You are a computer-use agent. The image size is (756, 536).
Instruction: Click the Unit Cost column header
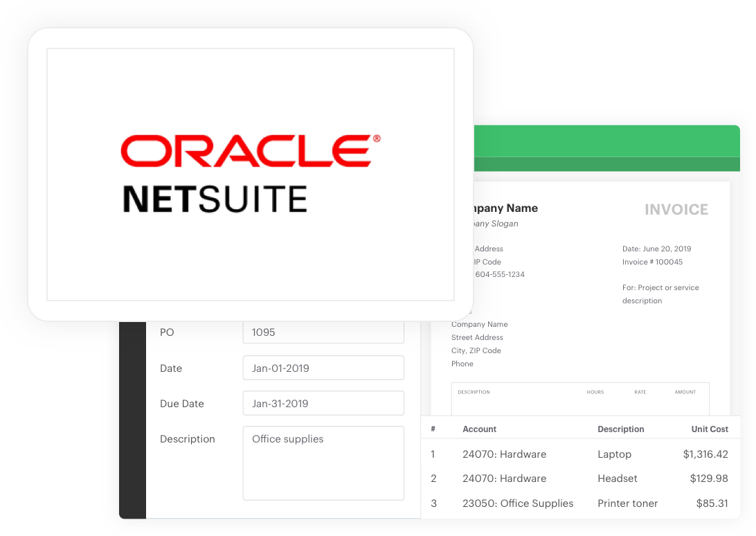click(x=710, y=429)
